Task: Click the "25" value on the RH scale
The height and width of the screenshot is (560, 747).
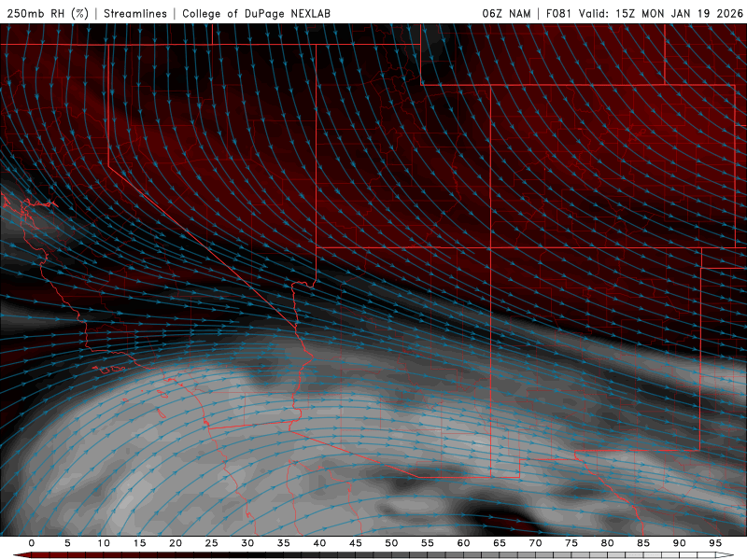Action: [x=212, y=543]
